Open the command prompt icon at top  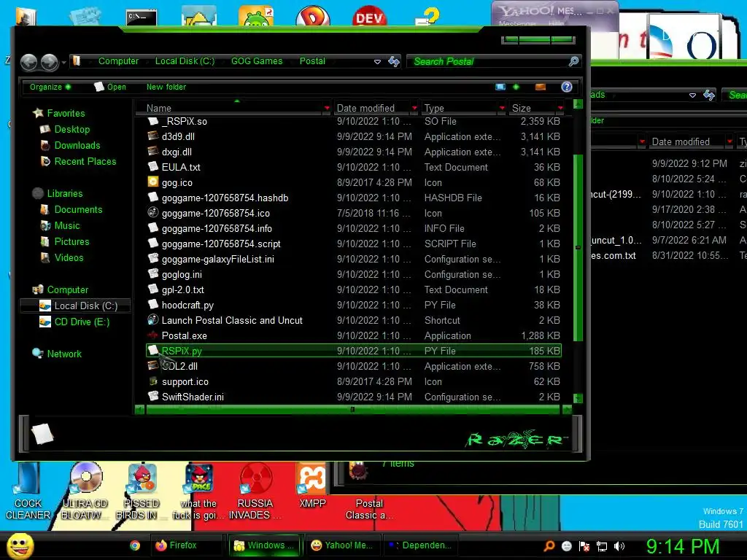click(x=142, y=17)
